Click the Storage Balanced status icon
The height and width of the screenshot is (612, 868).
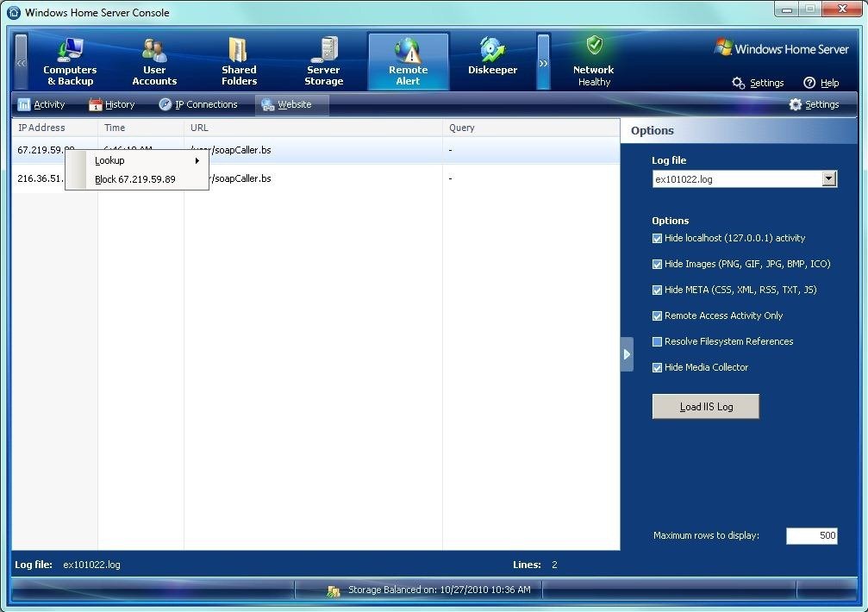point(334,591)
